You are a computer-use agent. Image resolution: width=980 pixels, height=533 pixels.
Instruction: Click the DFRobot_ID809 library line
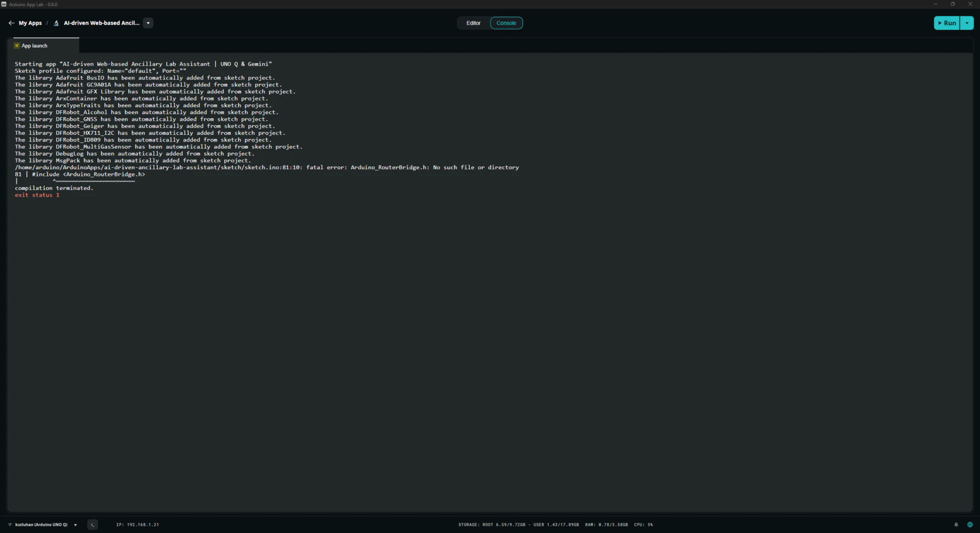(143, 140)
